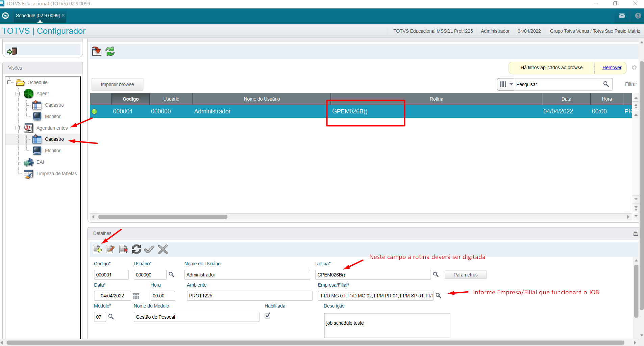The height and width of the screenshot is (346, 644).
Task: Click the Hora input field
Action: 163,296
